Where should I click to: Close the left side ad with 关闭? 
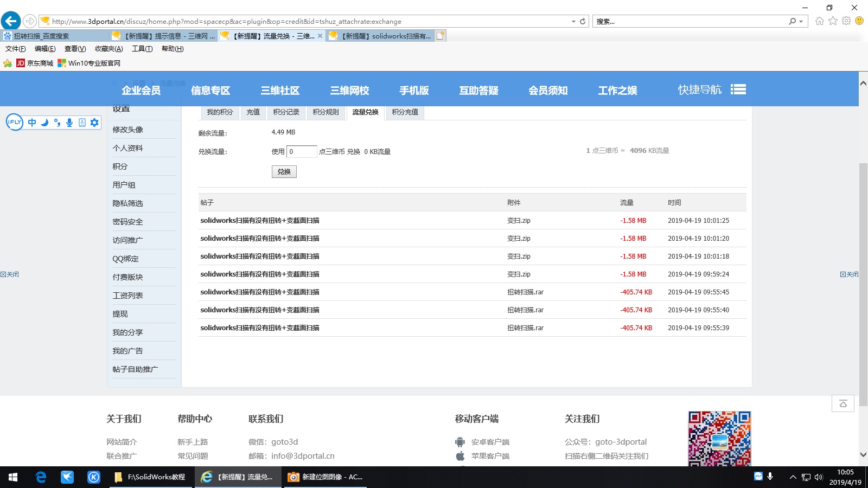click(x=10, y=274)
